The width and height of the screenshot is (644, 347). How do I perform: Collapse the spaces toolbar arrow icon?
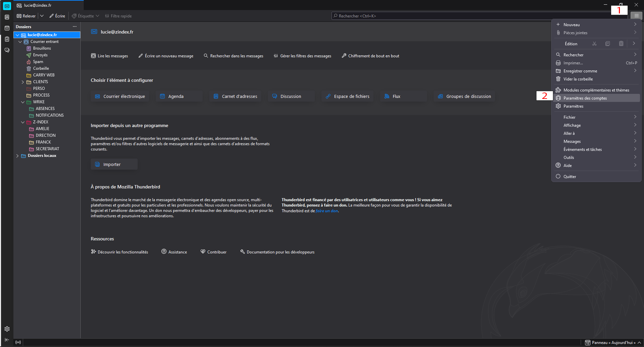pyautogui.click(x=7, y=340)
